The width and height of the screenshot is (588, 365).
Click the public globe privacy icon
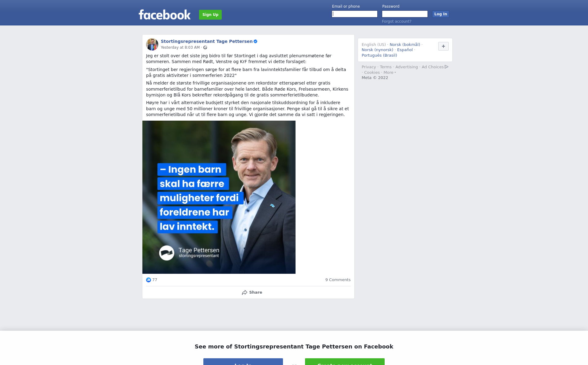(x=205, y=47)
